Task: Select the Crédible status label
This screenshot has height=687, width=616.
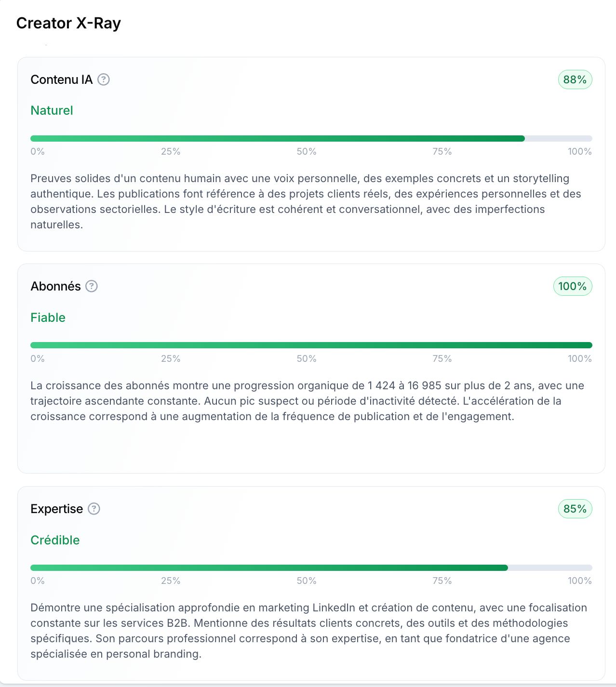Action: (x=55, y=540)
